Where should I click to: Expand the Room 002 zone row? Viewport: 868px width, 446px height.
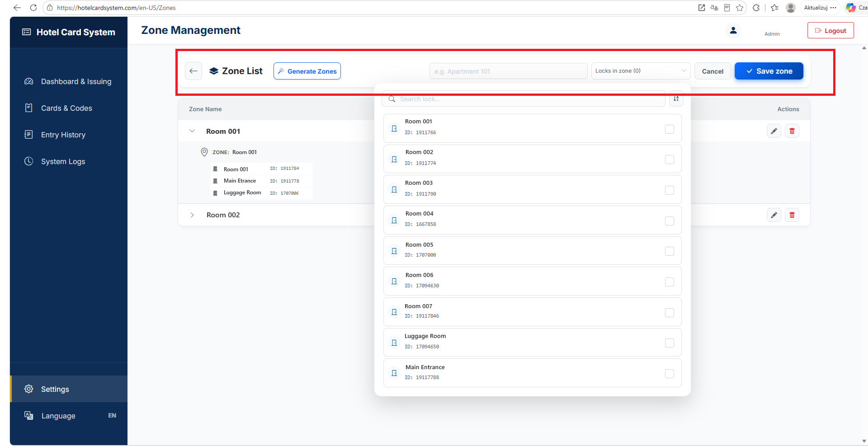pyautogui.click(x=192, y=215)
